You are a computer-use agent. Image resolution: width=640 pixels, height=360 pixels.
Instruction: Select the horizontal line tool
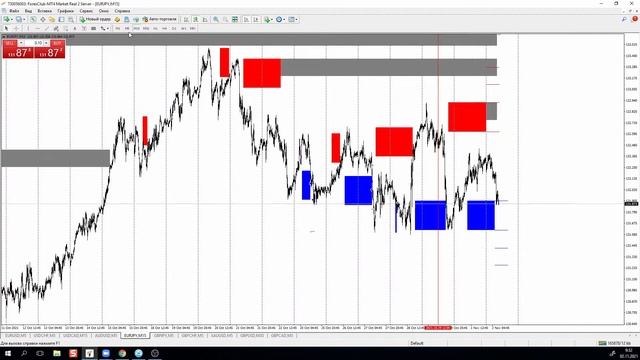pyautogui.click(x=37, y=28)
